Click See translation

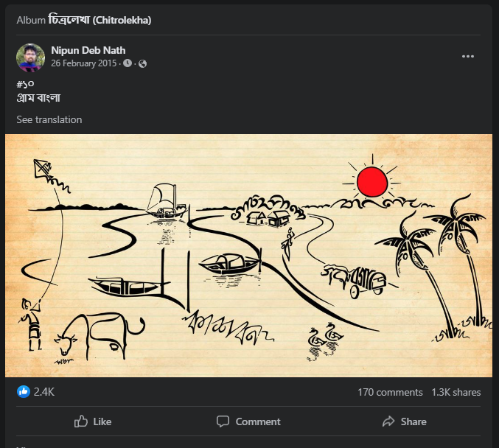tap(49, 119)
